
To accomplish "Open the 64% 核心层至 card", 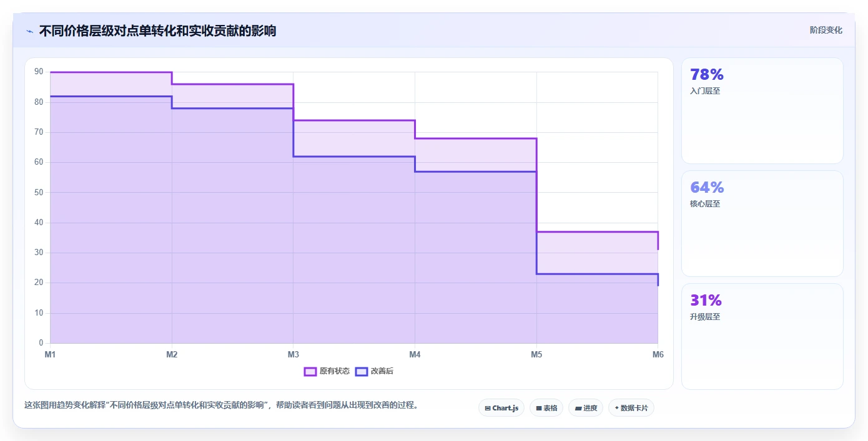I will click(762, 223).
